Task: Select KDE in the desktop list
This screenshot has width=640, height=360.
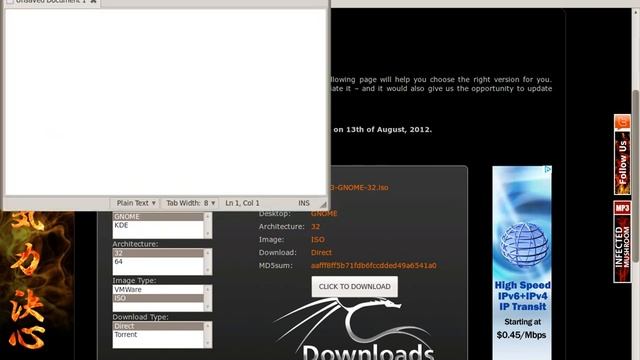Action: tap(158, 225)
